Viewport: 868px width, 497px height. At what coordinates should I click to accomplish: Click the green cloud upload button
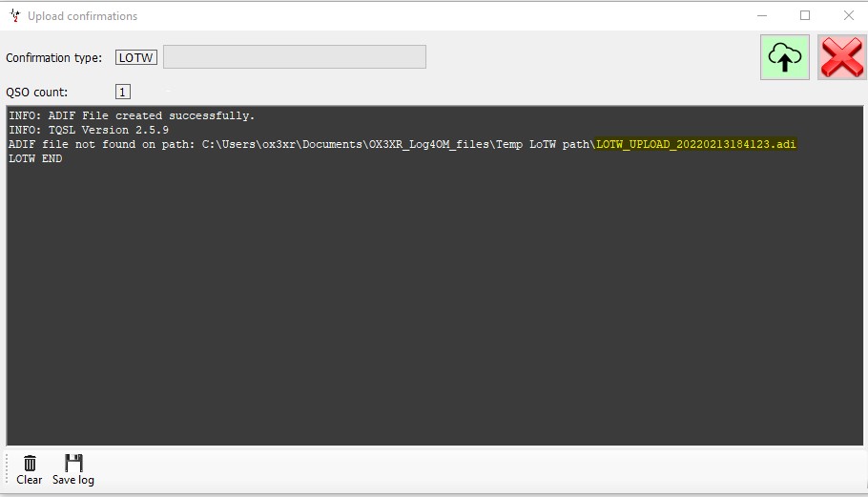click(784, 57)
